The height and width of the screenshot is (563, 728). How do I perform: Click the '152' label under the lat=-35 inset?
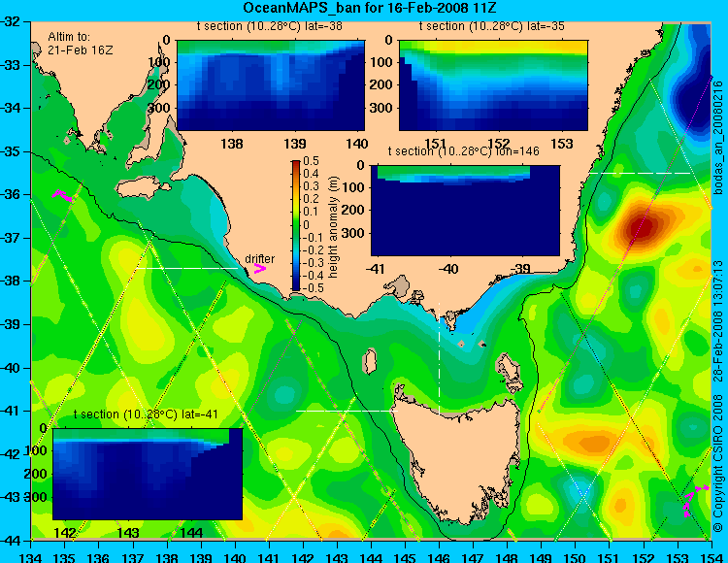499,144
